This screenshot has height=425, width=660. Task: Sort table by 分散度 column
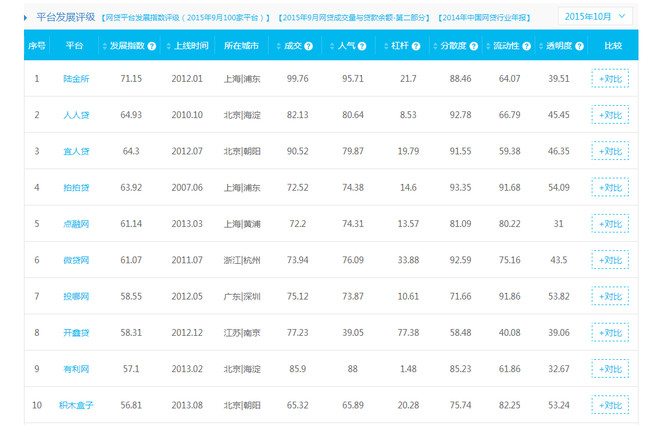coord(435,46)
